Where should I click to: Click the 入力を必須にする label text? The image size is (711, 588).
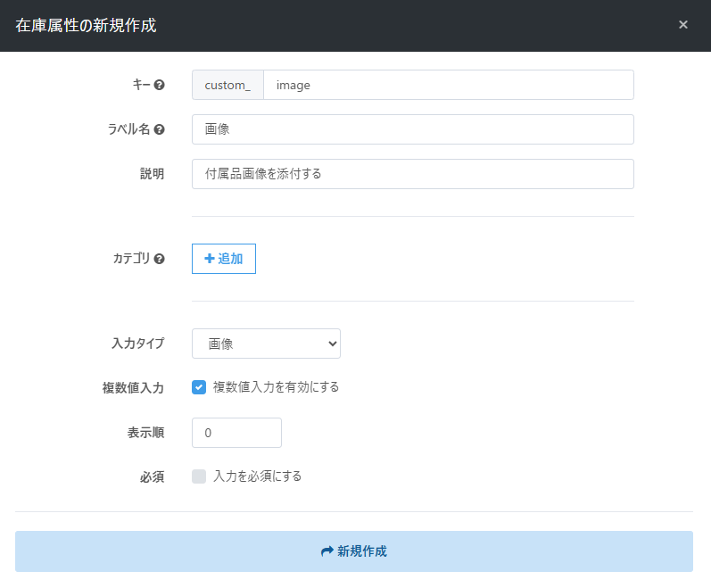tap(258, 476)
